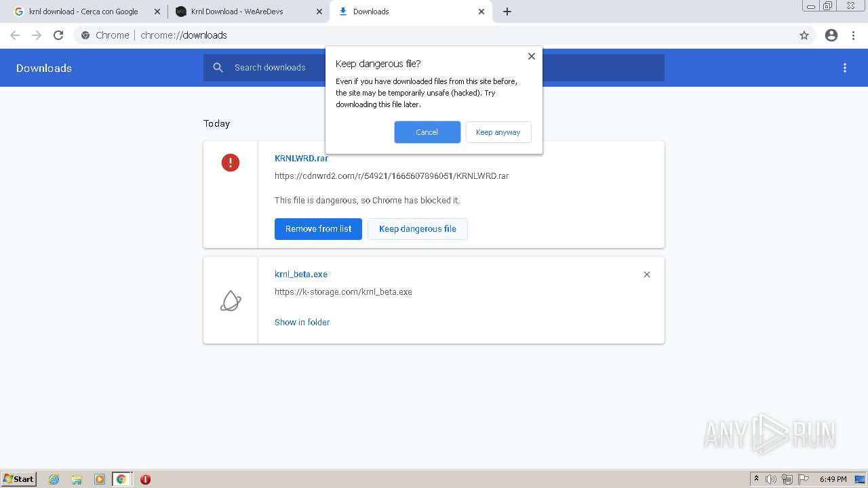Image resolution: width=868 pixels, height=488 pixels.
Task: Click the network tray icon
Action: tap(787, 479)
